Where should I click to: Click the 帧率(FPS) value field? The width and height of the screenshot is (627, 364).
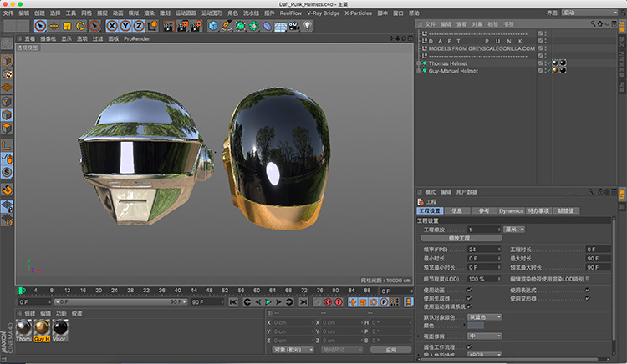(484, 250)
